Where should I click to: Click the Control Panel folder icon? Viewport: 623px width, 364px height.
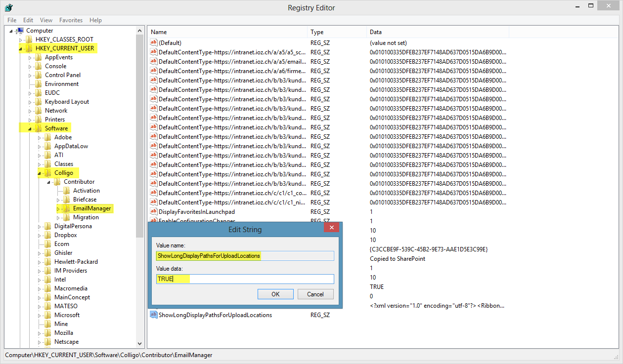[x=39, y=75]
